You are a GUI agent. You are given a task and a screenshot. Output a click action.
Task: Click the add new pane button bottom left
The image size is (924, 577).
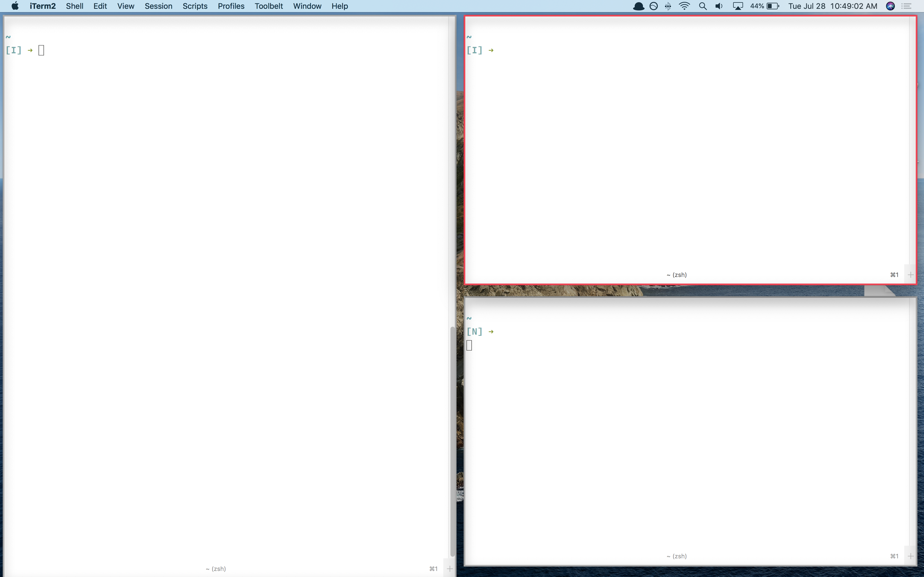(x=450, y=568)
